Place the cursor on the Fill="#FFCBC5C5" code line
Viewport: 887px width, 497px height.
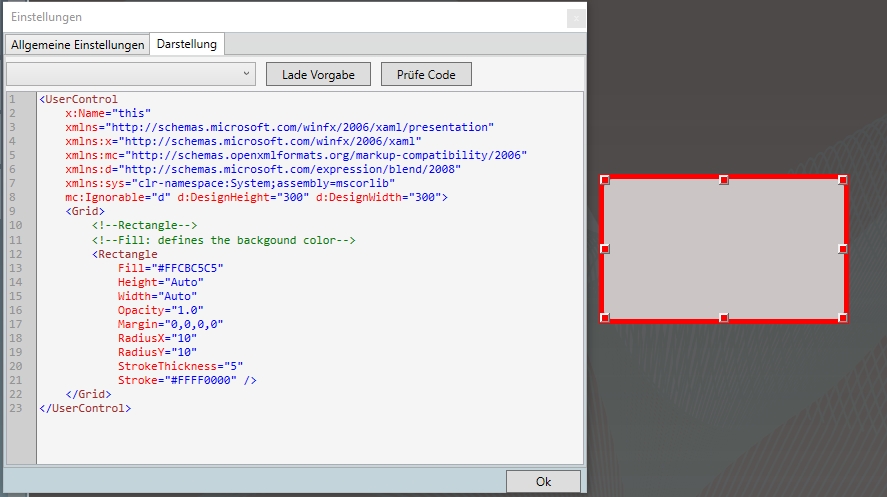[x=170, y=268]
